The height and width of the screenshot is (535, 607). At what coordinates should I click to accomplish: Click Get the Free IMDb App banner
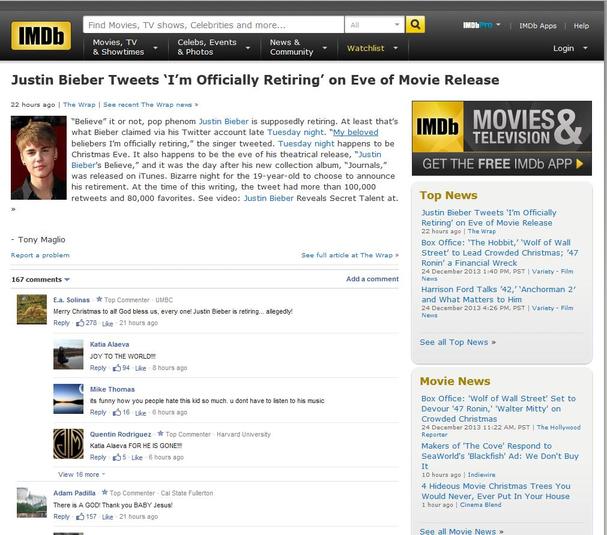point(502,138)
